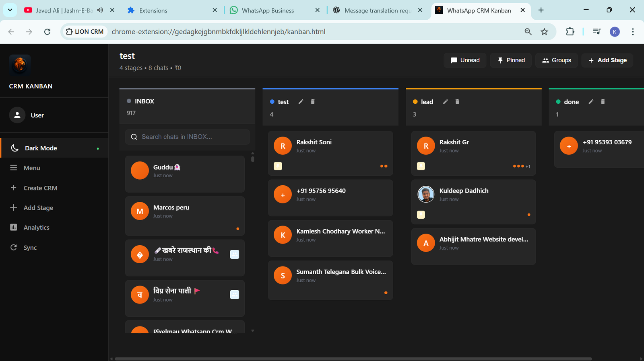This screenshot has height=361, width=644.
Task: Click the board title "test"
Action: pyautogui.click(x=127, y=56)
